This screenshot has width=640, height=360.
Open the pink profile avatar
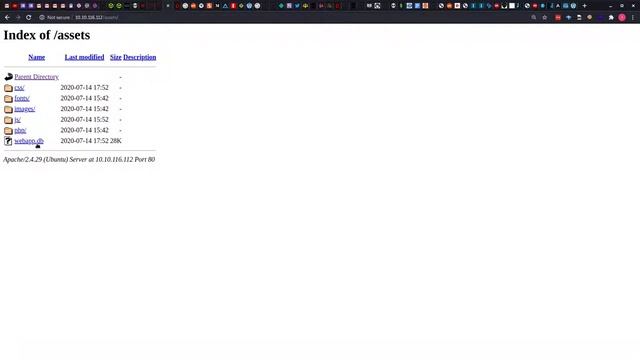622,18
